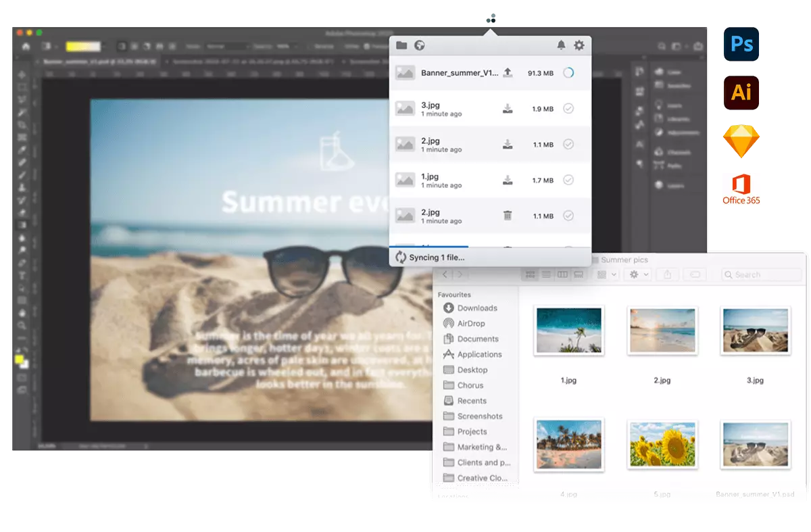Click the Finder share toolbar icon
This screenshot has width=811, height=532.
tap(668, 274)
